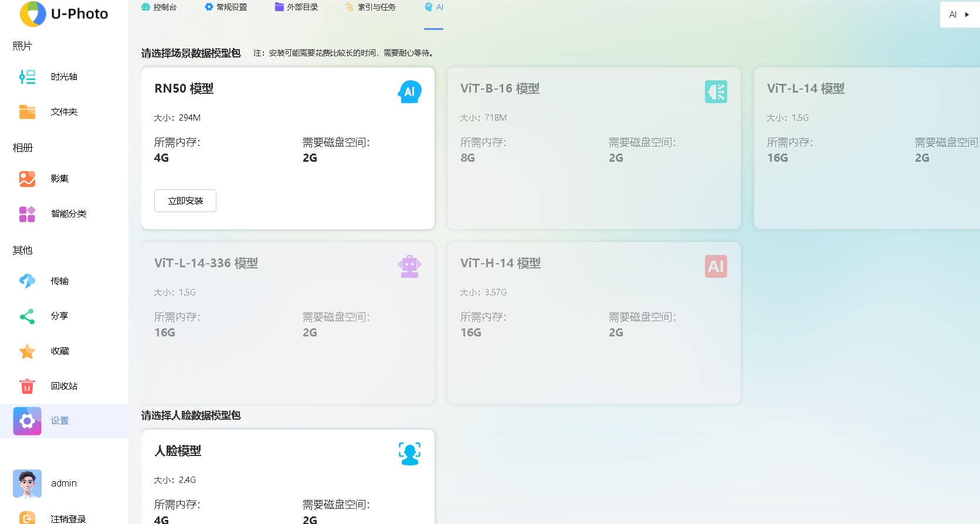Switch to the 外部目录 tab

296,7
